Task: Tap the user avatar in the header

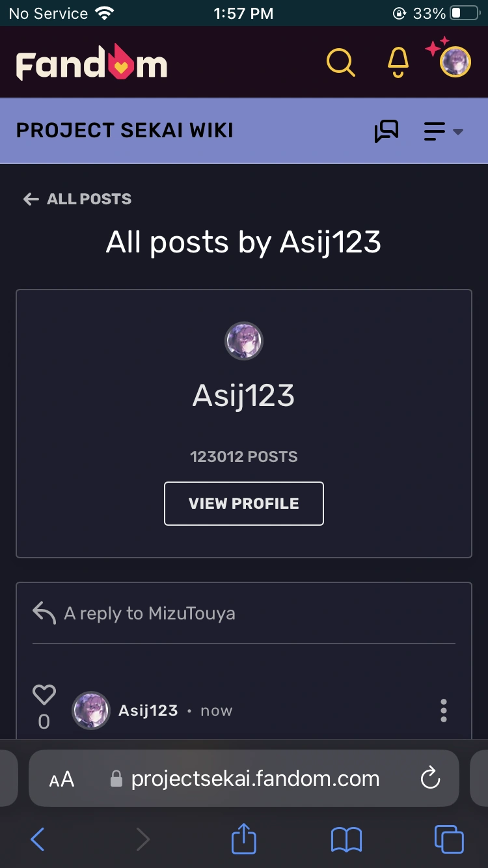Action: point(455,62)
